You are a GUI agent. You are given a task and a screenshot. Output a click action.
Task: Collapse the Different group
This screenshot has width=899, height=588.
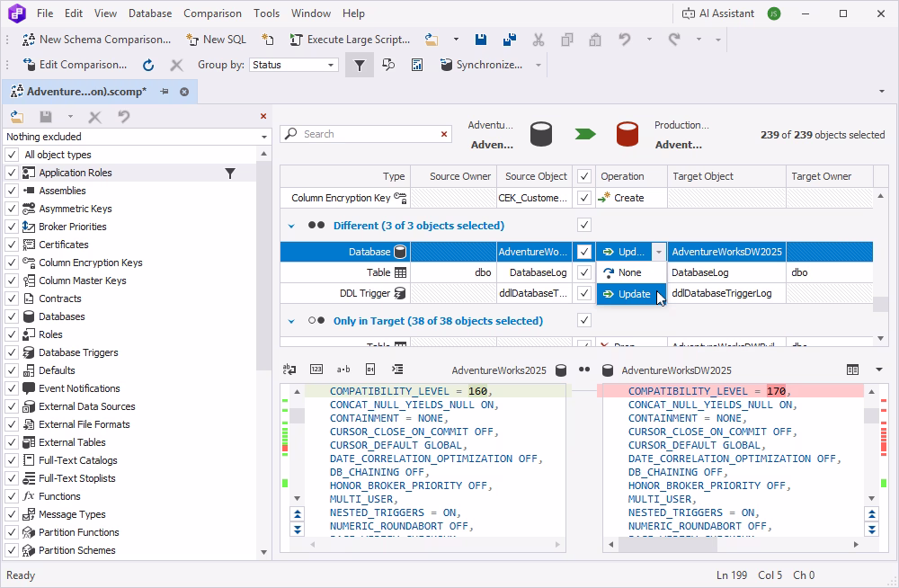291,226
